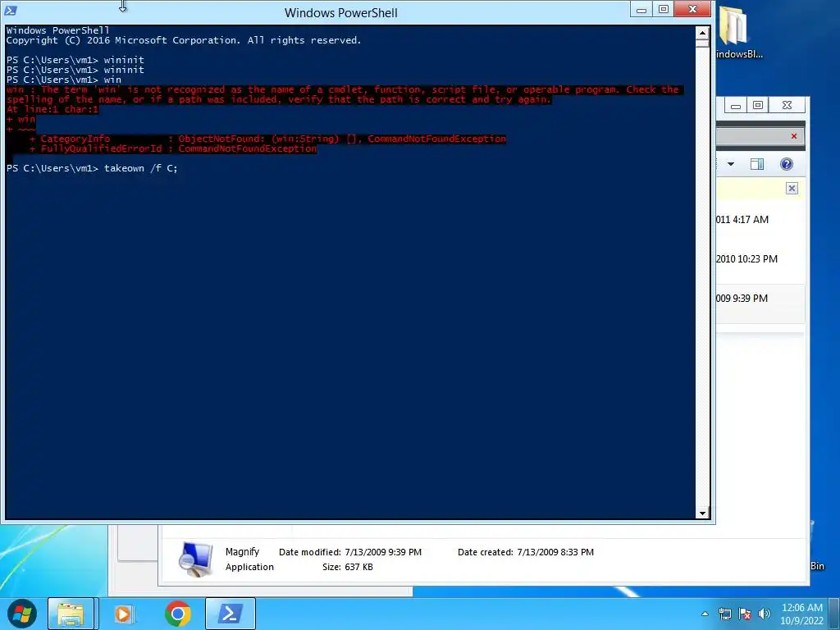Maximize the Explorer window behind PowerShell
Viewport: 840px width, 630px height.
(x=757, y=105)
